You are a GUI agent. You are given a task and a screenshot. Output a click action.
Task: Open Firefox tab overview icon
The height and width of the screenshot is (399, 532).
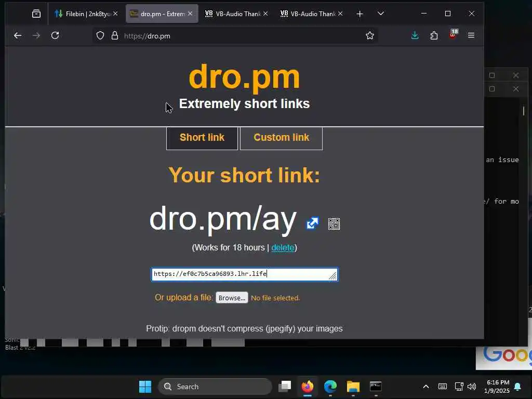36,14
